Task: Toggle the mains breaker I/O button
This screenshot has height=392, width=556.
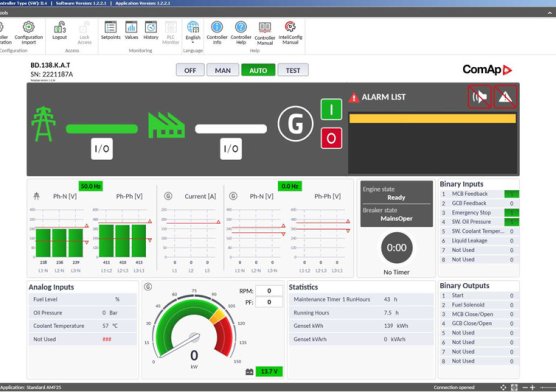Action: [x=102, y=149]
